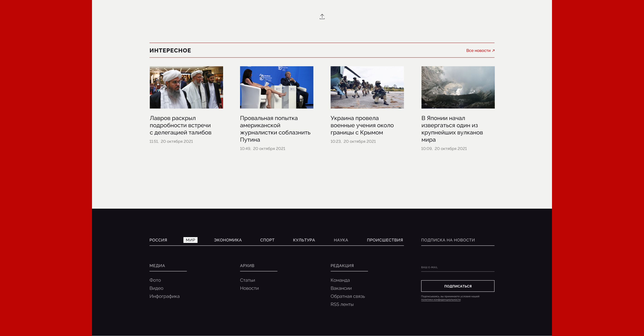
Task: Open the Инфографика footer link
Action: point(164,296)
